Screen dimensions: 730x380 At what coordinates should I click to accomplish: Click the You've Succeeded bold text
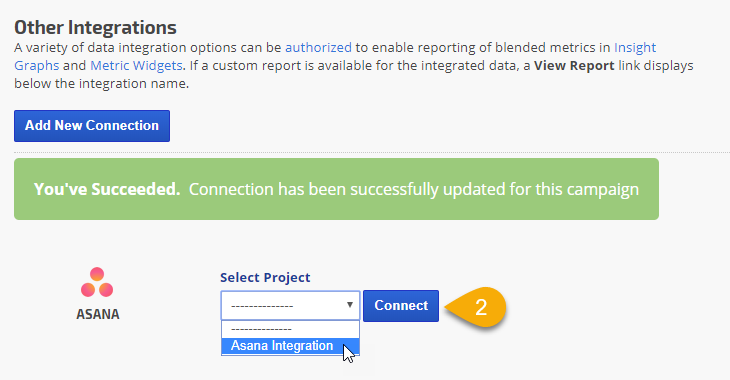[107, 189]
